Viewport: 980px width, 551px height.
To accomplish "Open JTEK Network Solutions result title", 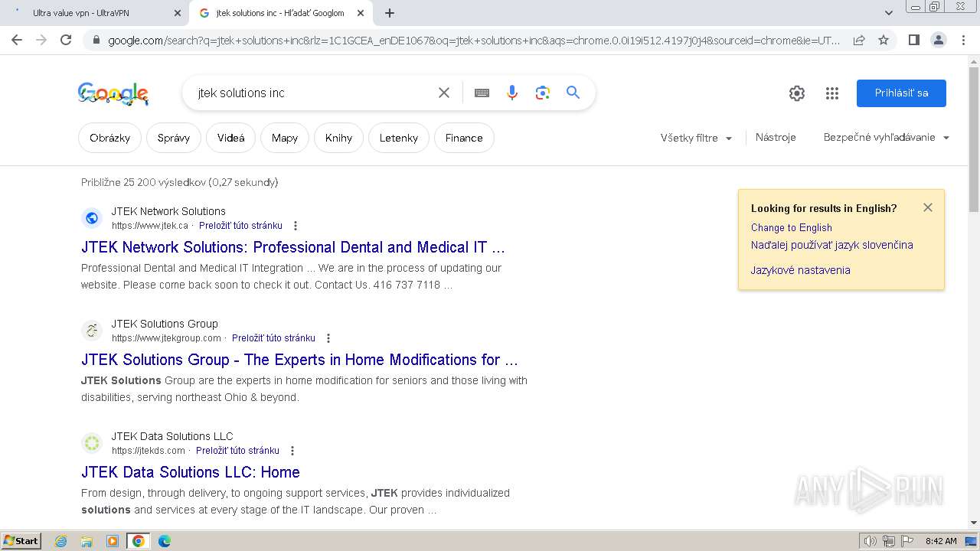I will click(x=293, y=247).
